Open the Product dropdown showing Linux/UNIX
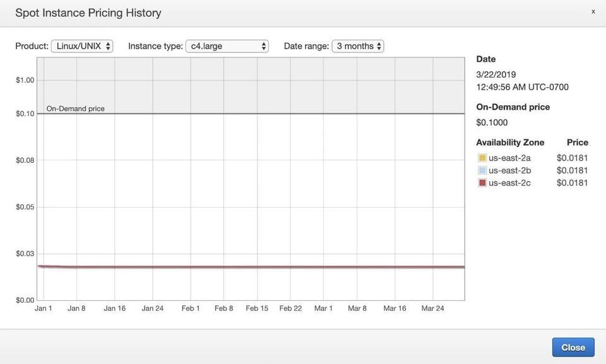606x364 pixels. point(82,46)
